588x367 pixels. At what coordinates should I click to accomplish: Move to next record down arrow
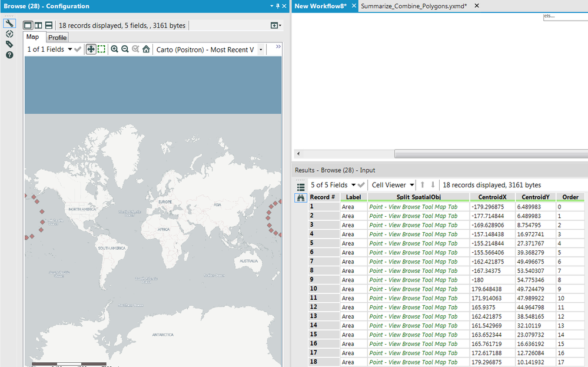pos(433,184)
